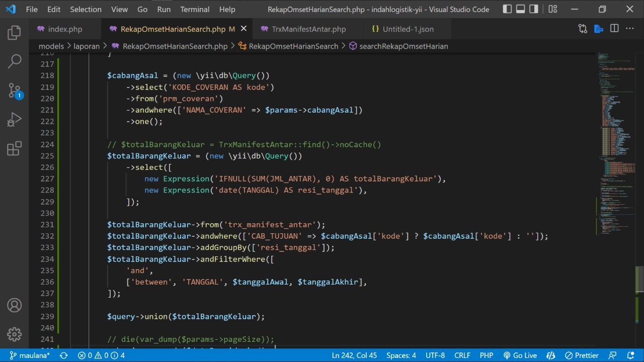Screen dimensions: 644x362
Task: Open the Extensions view
Action: (14, 148)
